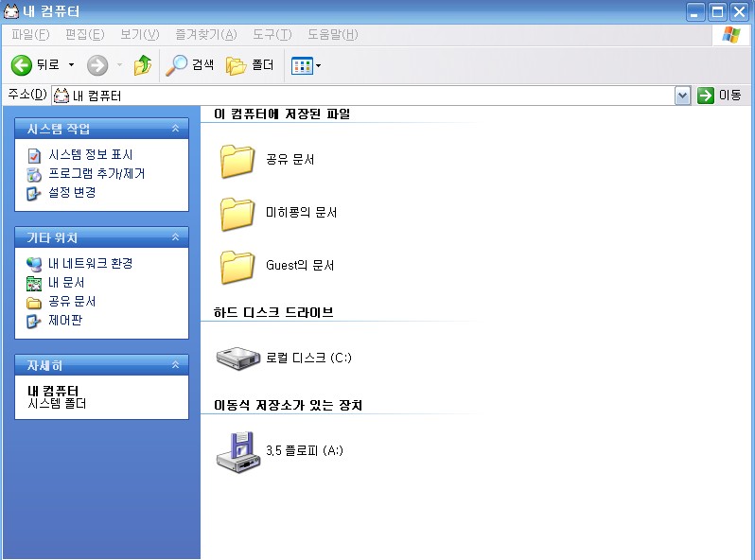This screenshot has height=560, width=755.
Task: Click the 이동 button label
Action: click(x=730, y=95)
